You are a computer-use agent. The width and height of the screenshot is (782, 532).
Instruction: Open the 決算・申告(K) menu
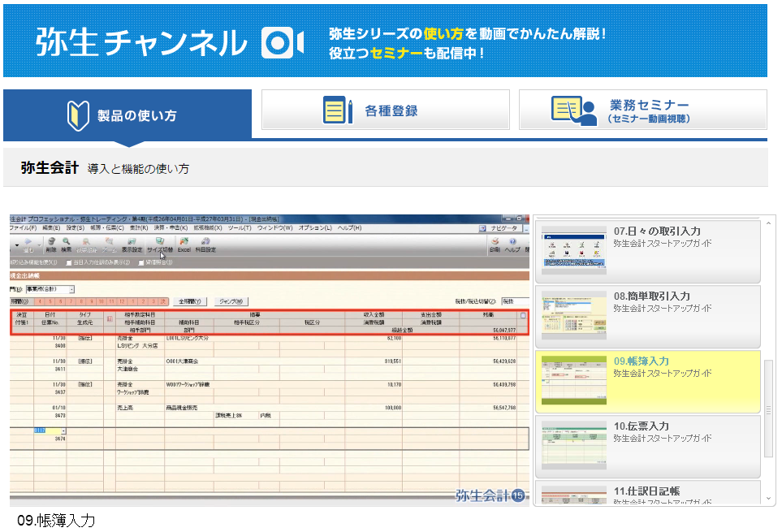point(171,228)
